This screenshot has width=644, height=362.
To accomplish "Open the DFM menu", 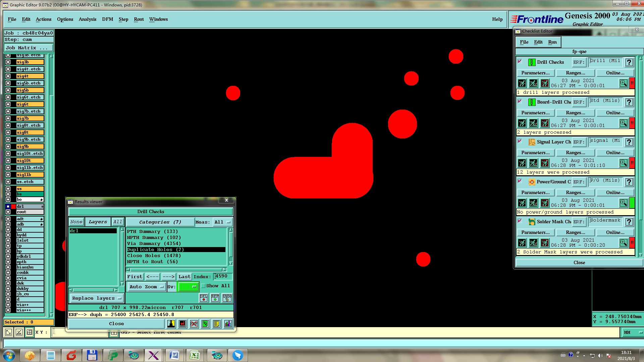I will pos(107,19).
